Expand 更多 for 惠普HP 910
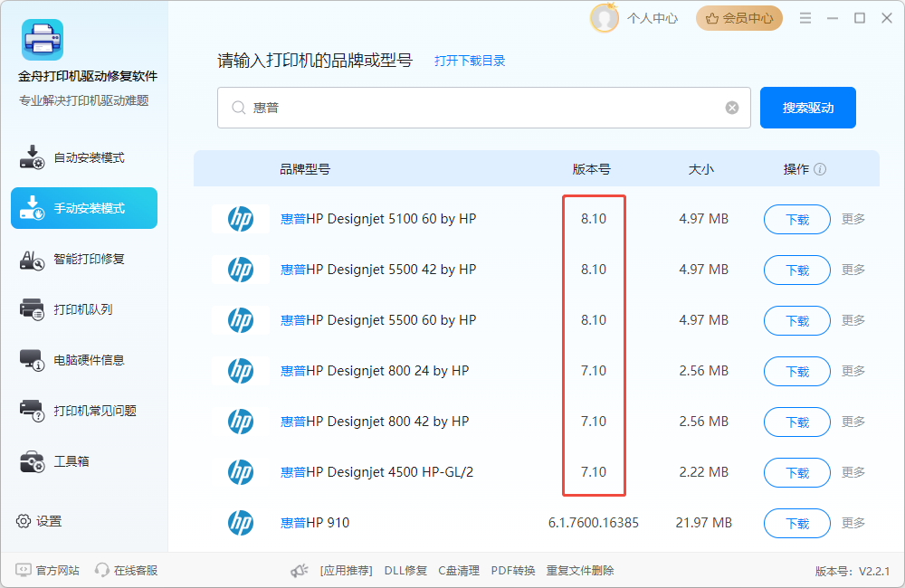 click(853, 523)
